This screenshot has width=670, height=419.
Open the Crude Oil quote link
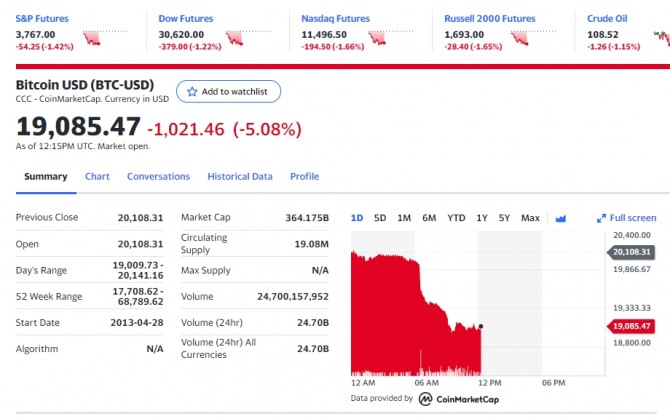(x=607, y=18)
